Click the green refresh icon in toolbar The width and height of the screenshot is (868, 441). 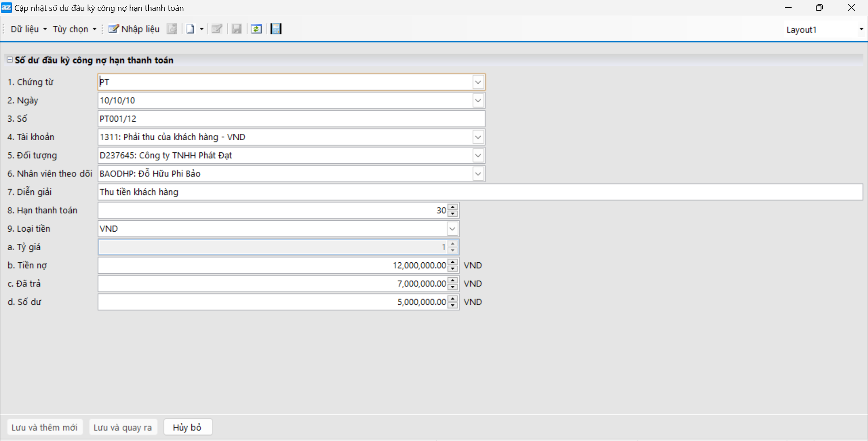(256, 29)
